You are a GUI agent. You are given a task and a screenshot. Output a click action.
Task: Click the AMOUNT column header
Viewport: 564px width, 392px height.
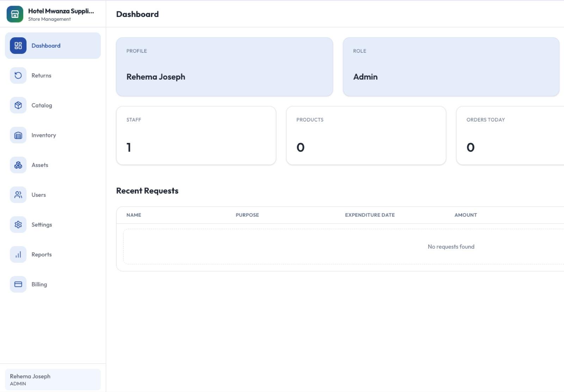click(466, 215)
